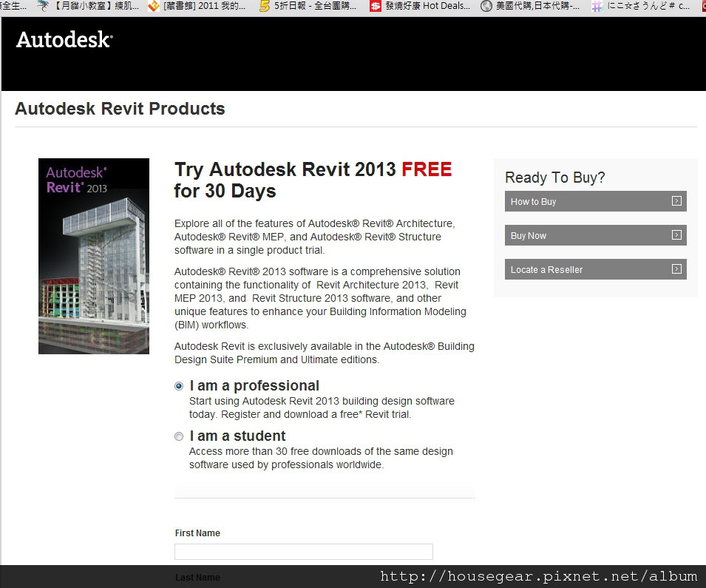Click the Hot Deals bookmark red favicon
This screenshot has height=588, width=706.
pos(375,6)
